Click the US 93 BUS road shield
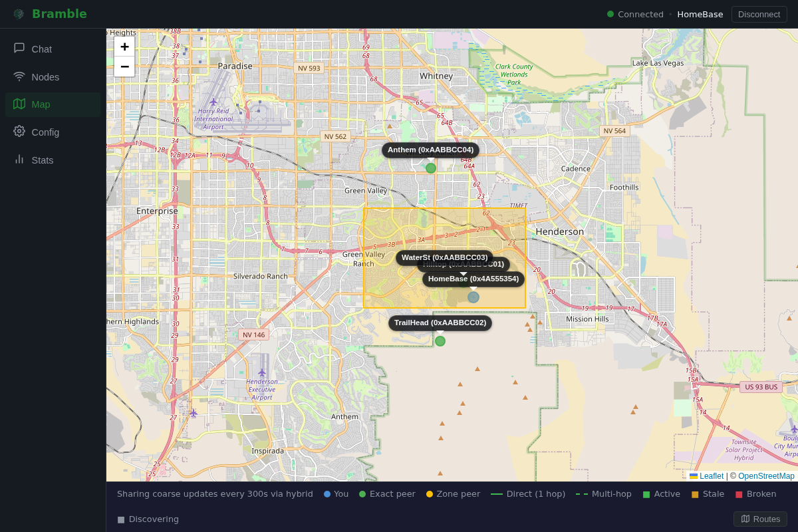 point(761,386)
